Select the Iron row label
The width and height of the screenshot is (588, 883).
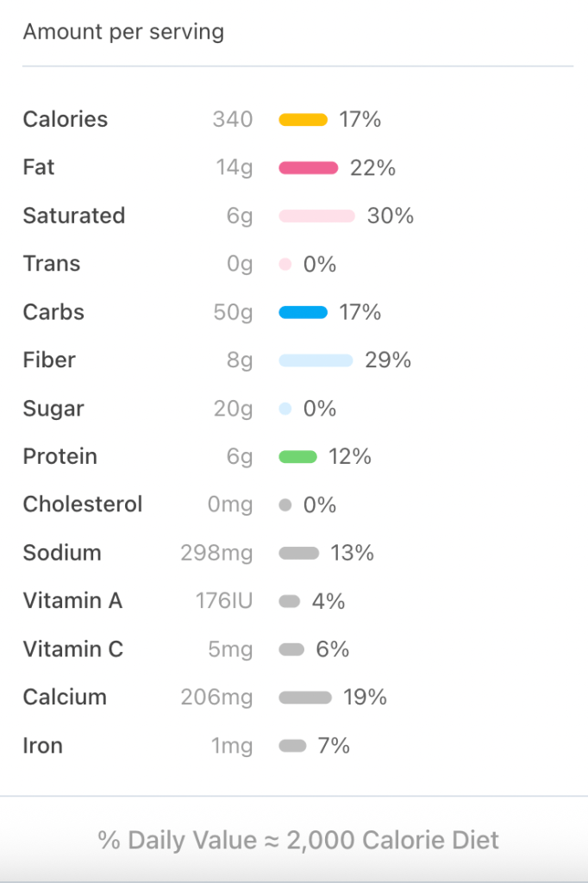coord(43,746)
